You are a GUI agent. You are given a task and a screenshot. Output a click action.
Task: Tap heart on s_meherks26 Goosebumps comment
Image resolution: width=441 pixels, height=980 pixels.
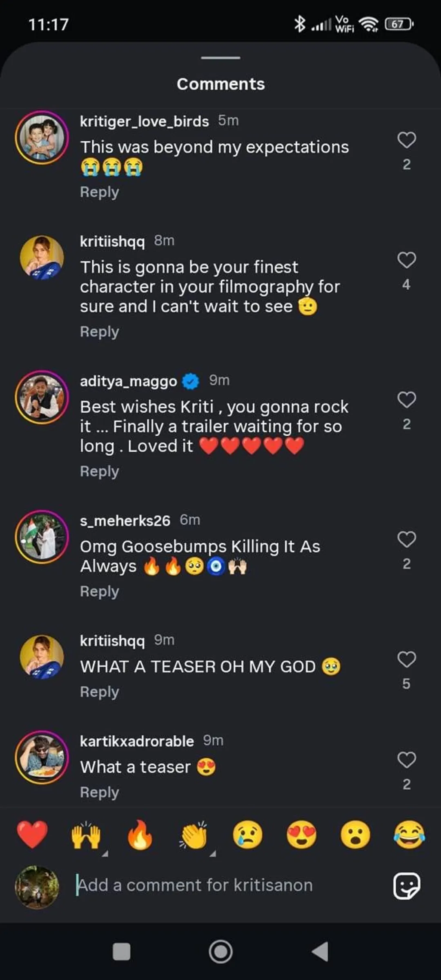click(x=406, y=539)
